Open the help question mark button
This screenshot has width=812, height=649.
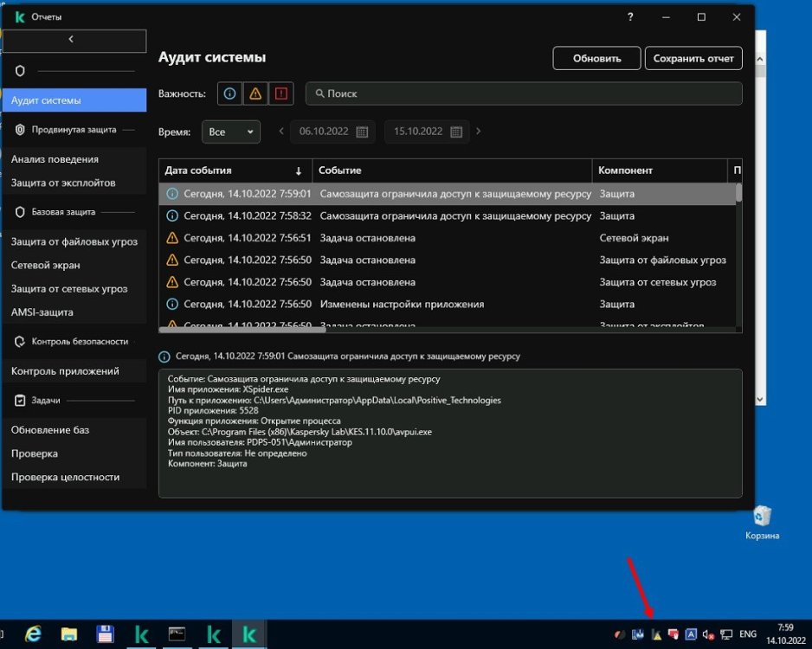[x=630, y=16]
